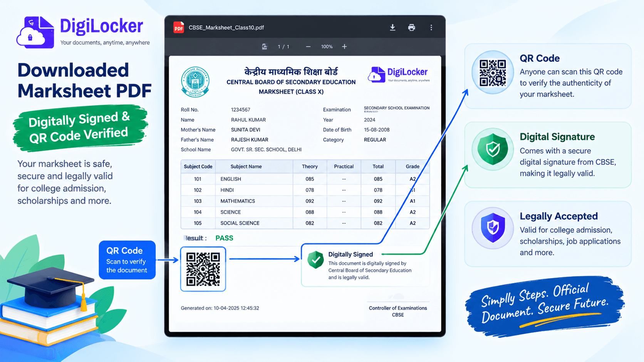Click the Hindi title केंद्रीय माध्यमिक शिक्षा बोर्ड

point(291,72)
